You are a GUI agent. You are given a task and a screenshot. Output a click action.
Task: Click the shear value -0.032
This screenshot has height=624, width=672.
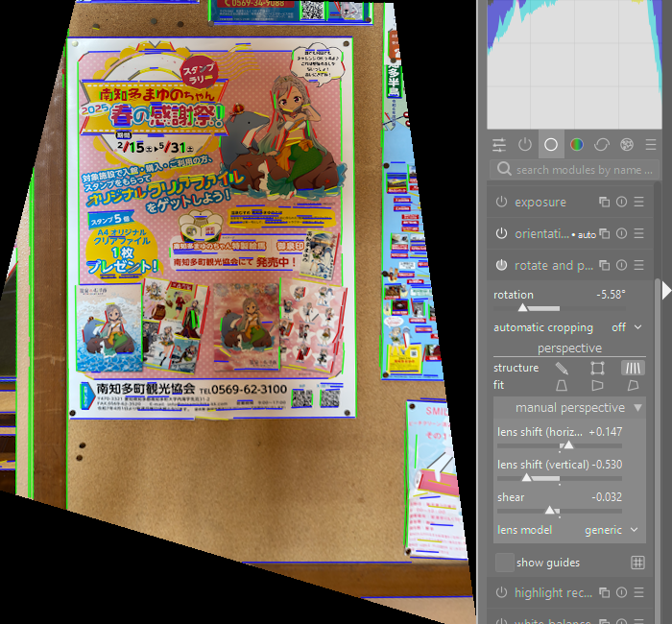pyautogui.click(x=607, y=497)
